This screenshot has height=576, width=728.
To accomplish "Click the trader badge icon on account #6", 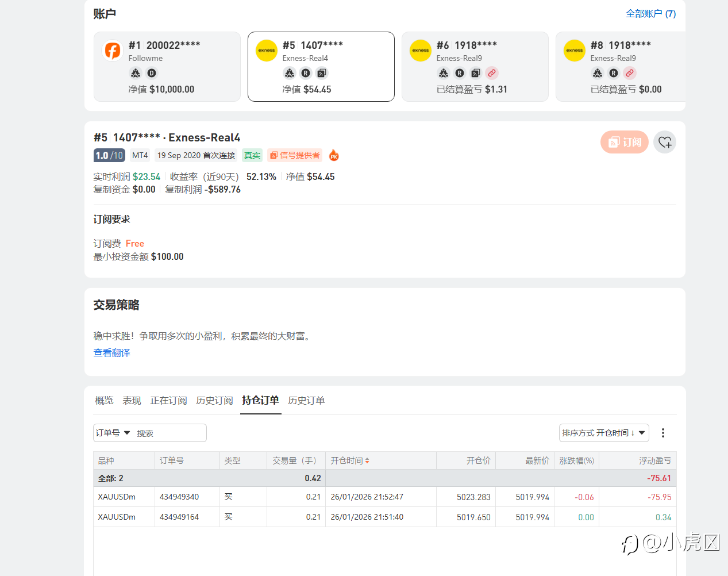I will tap(444, 73).
